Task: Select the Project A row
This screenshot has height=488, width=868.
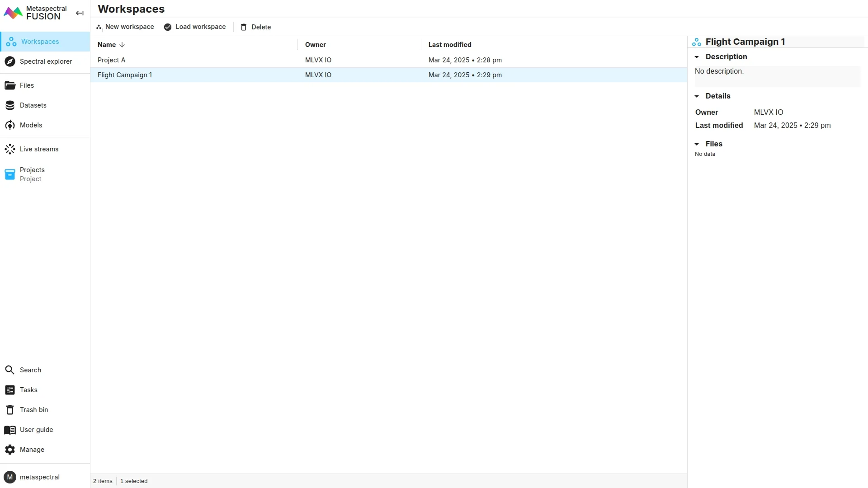Action: click(x=112, y=60)
